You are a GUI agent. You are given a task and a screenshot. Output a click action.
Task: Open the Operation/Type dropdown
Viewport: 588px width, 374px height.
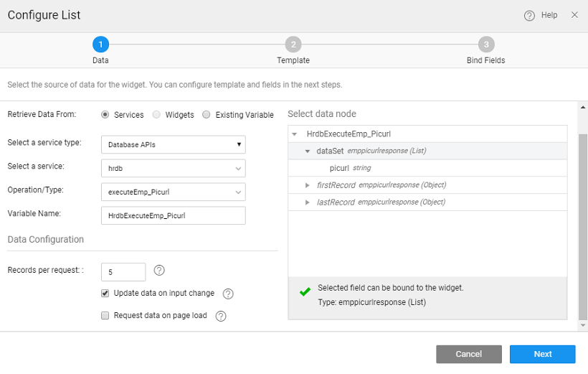click(174, 192)
